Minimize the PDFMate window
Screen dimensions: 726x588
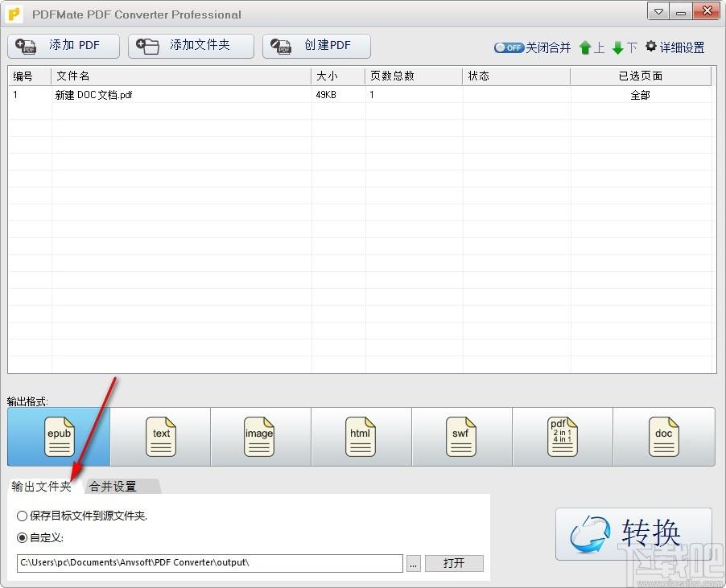click(x=681, y=11)
